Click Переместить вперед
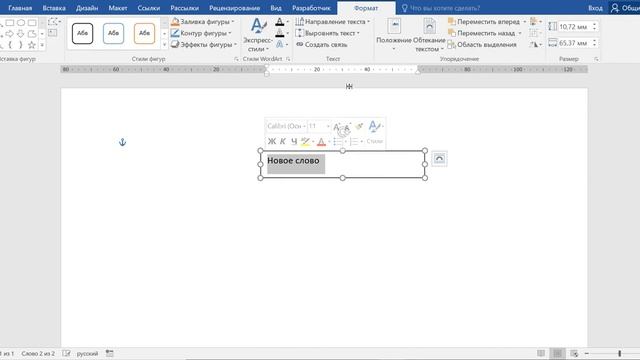 click(x=484, y=22)
